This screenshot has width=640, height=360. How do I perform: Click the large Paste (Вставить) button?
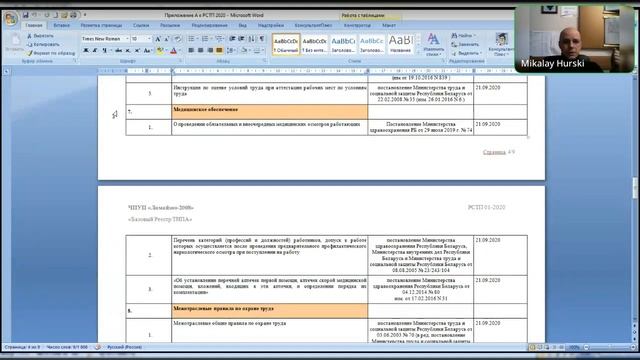pos(14,43)
